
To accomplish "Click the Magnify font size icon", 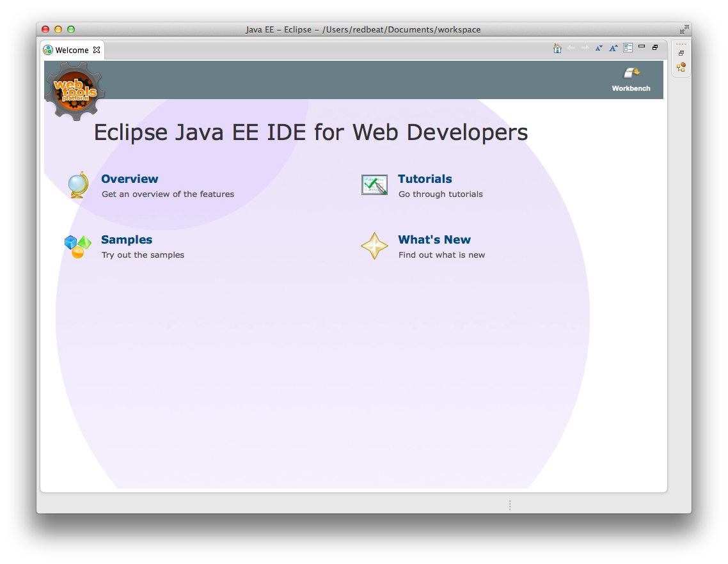I will tap(613, 49).
